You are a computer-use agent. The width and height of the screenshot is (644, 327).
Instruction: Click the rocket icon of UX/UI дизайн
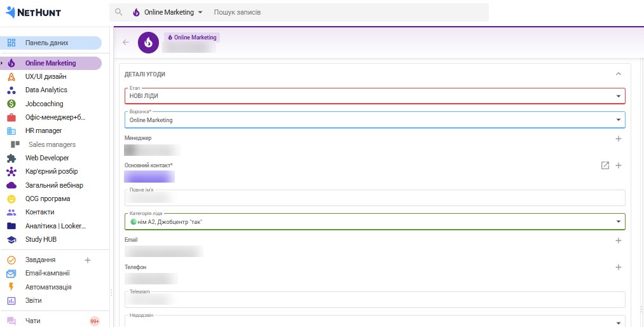[11, 76]
